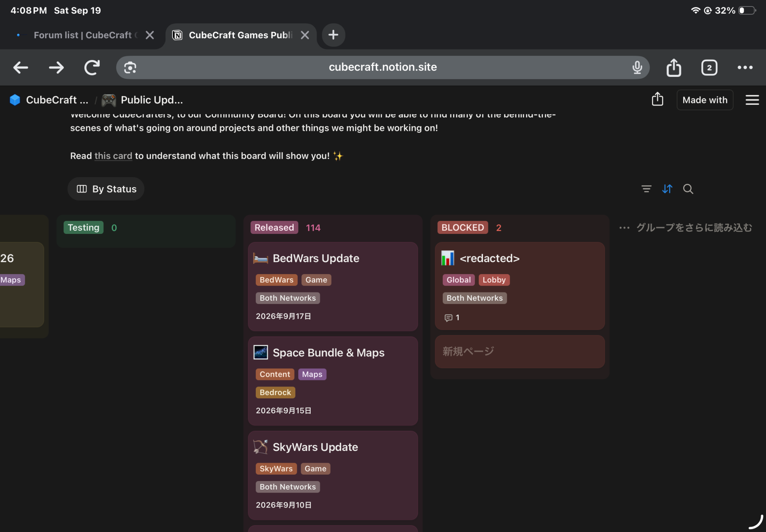Close the Forum list tab
Viewport: 766px width, 532px height.
tap(150, 35)
